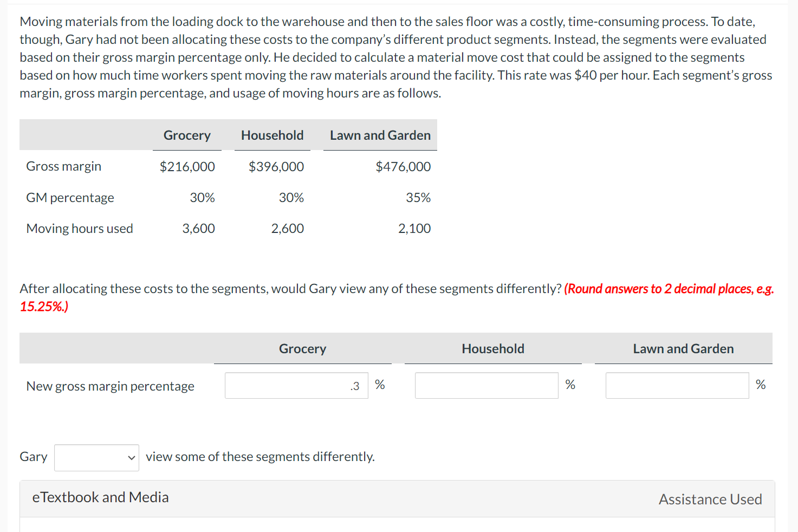798x532 pixels.
Task: Select the $216,000 Grocery gross margin value
Action: click(187, 167)
